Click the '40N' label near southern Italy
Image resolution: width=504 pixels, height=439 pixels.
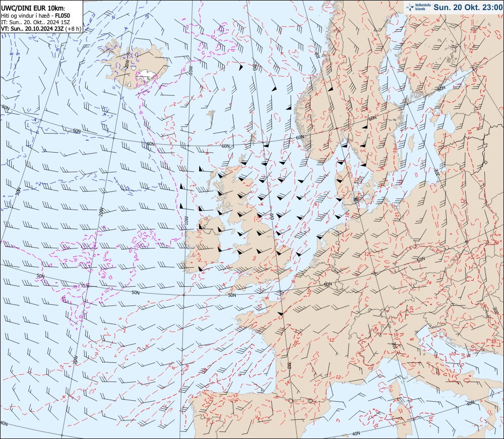pyautogui.click(x=471, y=403)
